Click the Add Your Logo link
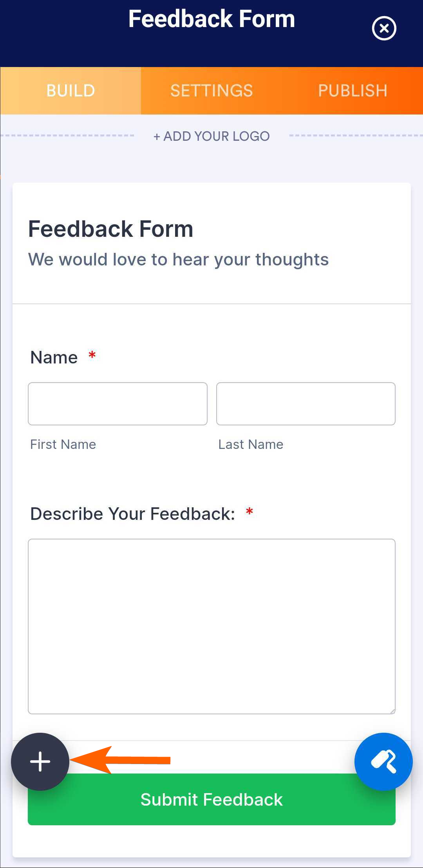Screen dimensions: 423x868 tap(211, 136)
